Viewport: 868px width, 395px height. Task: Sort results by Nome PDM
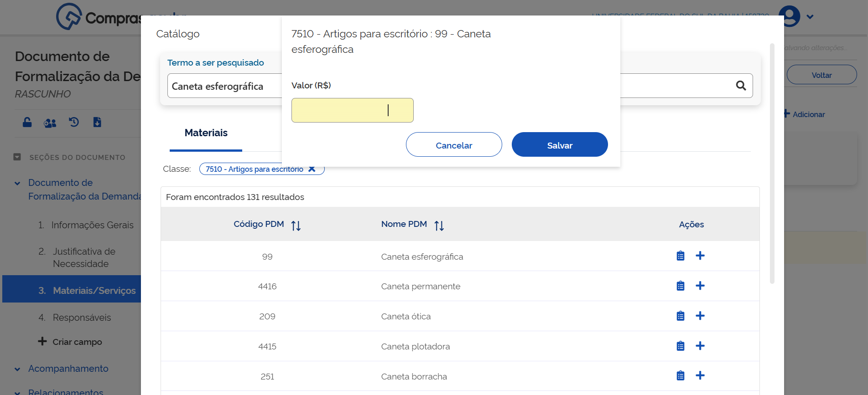point(439,226)
